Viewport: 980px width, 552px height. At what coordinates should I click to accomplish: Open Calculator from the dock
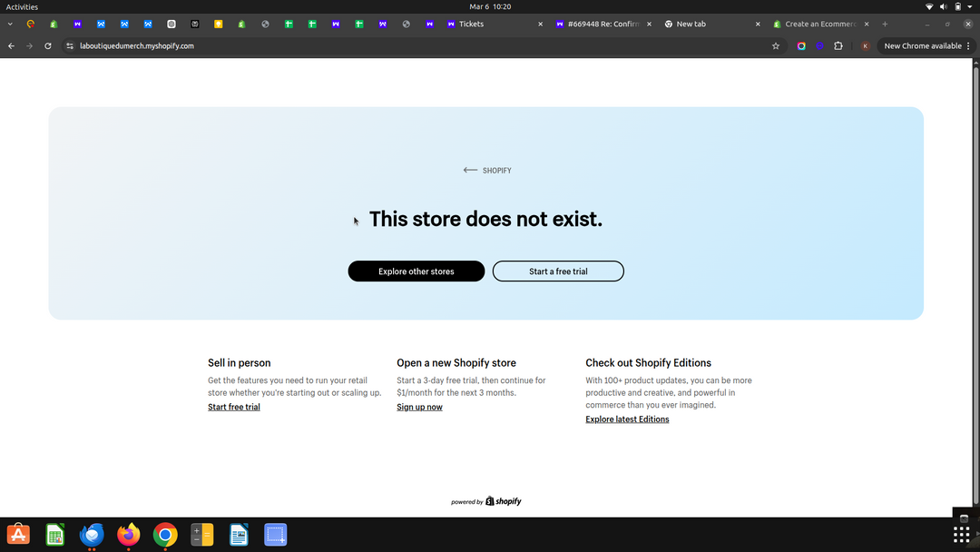tap(201, 535)
